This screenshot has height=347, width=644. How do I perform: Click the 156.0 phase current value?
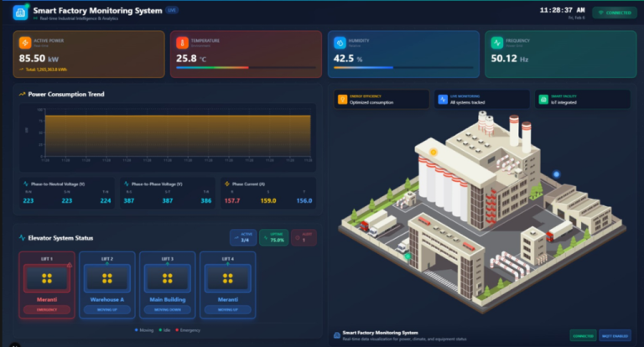[304, 201]
